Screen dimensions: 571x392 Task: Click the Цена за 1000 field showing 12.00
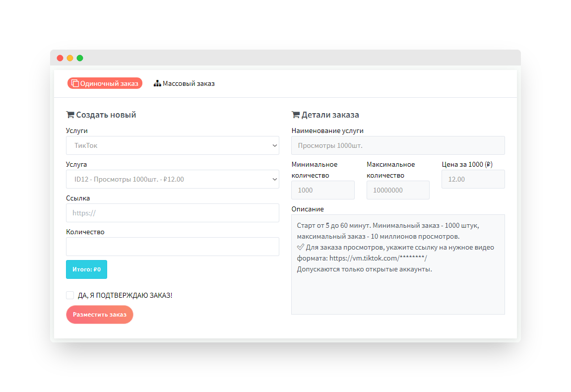click(473, 179)
